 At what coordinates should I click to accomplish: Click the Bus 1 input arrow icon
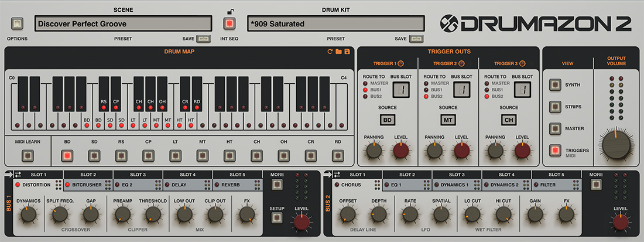(x=9, y=175)
